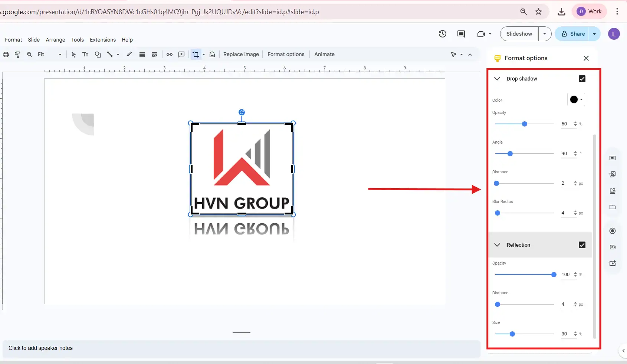Click the Zoom magnifier tool

[30, 55]
